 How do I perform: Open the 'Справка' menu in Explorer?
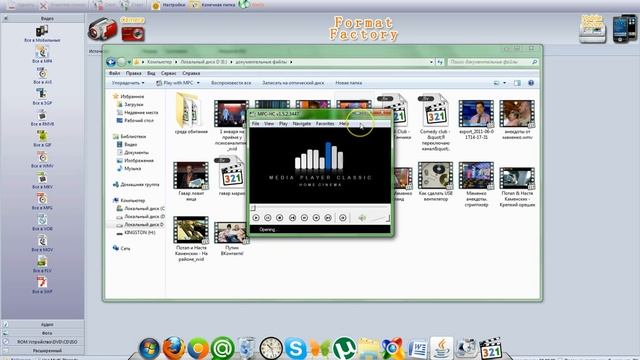coord(191,73)
